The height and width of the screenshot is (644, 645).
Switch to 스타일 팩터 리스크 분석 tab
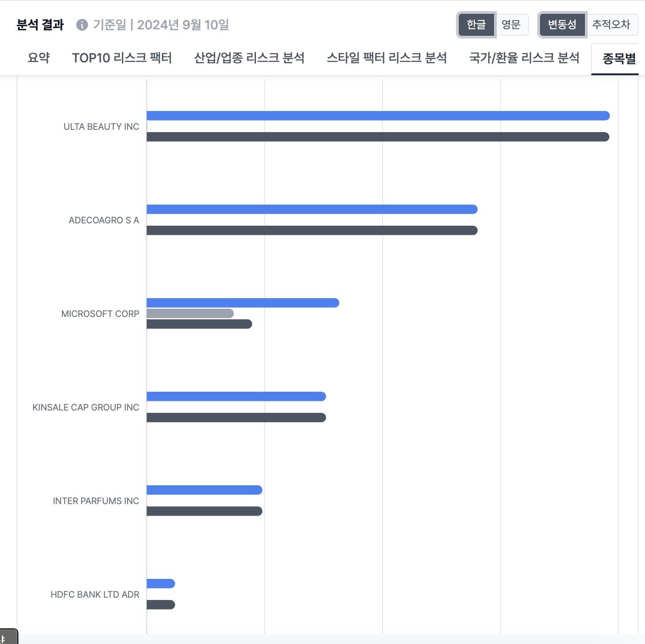coord(387,58)
